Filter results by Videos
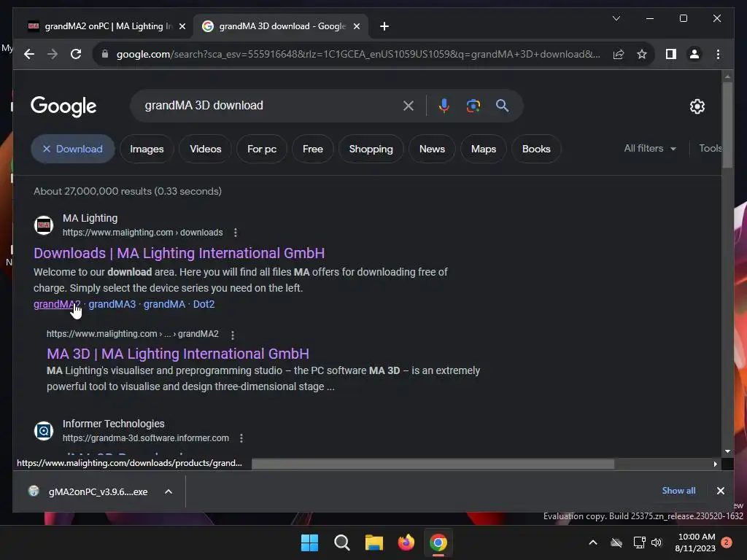The image size is (747, 560). (205, 149)
